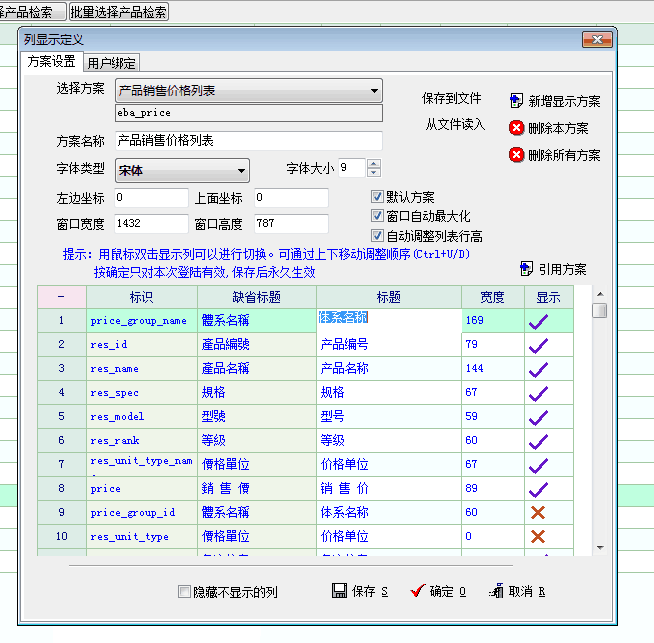This screenshot has height=643, width=654.
Task: Click 从文件读入 link
Action: (x=455, y=125)
